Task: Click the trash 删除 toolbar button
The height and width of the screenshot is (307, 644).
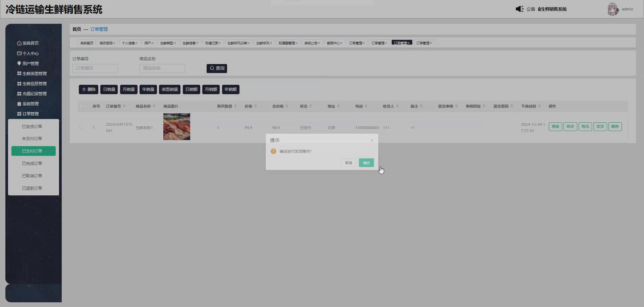Action: 89,89
